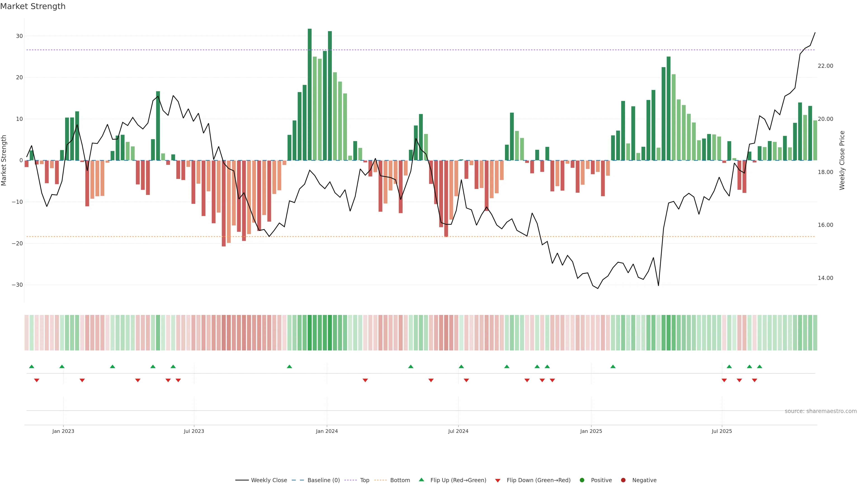Screen dimensions: 868x488
Task: Click the first red flip-down triangle marker
Action: click(37, 380)
